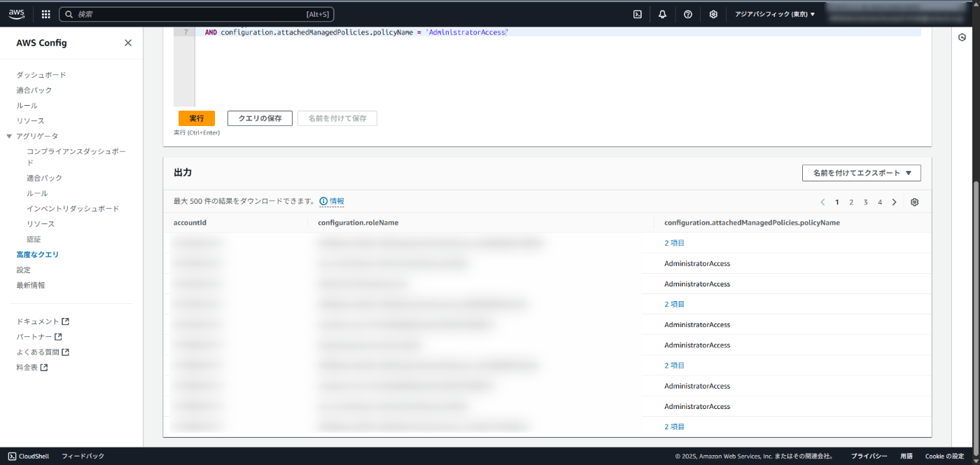Open the top bar settings gear
This screenshot has width=980, height=465.
coord(713,14)
